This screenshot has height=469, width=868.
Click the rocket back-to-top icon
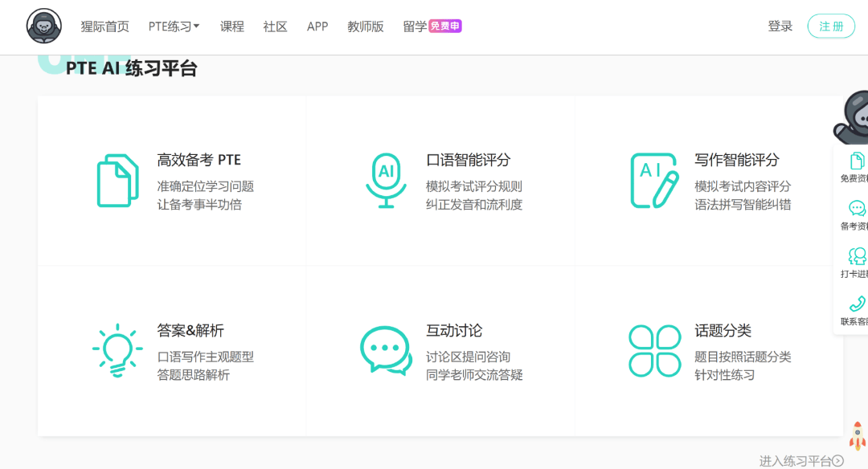(858, 436)
